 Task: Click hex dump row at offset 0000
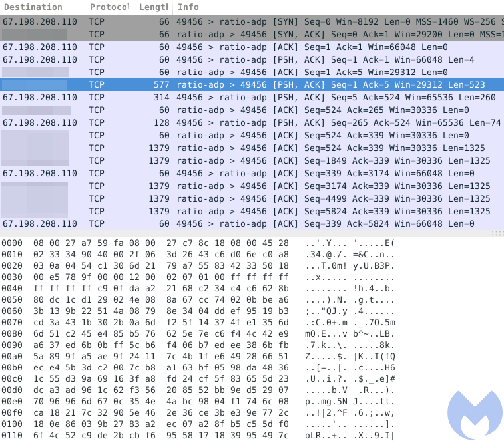point(198,243)
